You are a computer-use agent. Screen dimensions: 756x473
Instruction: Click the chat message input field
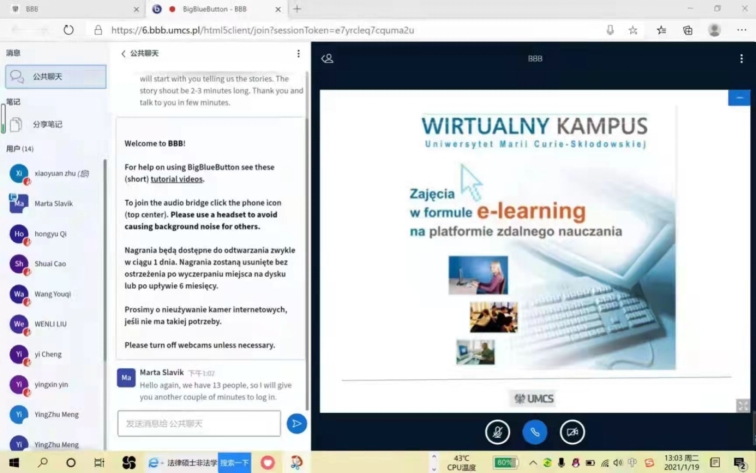pyautogui.click(x=199, y=424)
